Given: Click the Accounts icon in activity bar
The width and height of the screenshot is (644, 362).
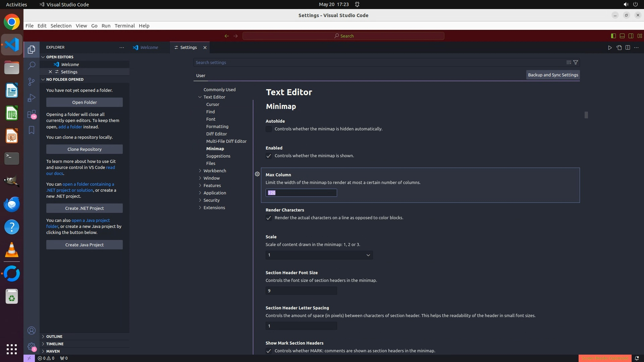Looking at the screenshot, I should pyautogui.click(x=32, y=330).
